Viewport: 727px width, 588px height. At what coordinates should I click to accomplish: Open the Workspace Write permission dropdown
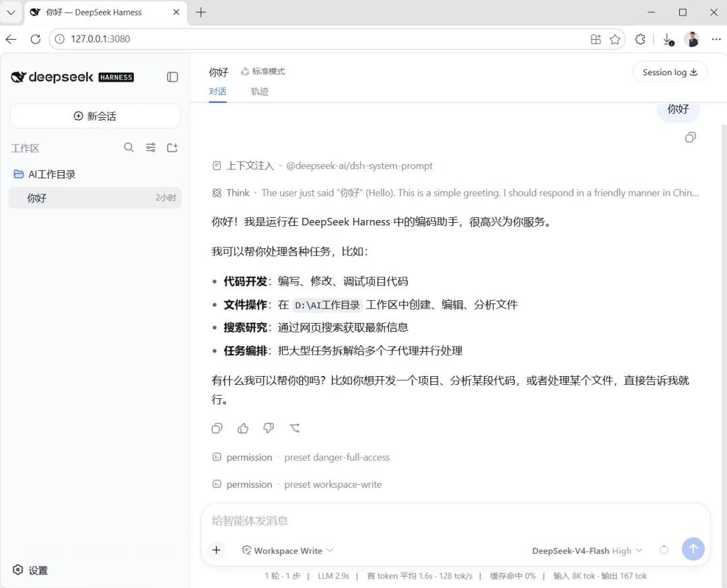coord(287,550)
